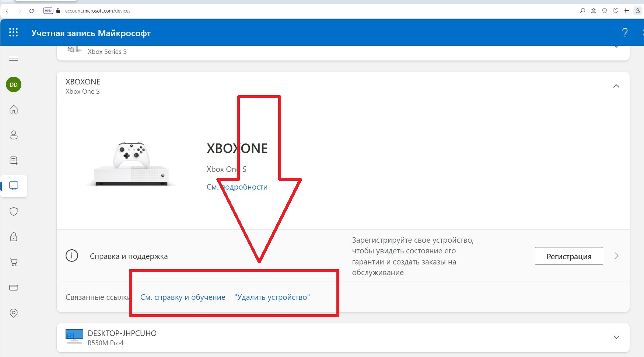Click the DESKTOP-JHPCUHO device name
644x357 pixels.
point(122,333)
